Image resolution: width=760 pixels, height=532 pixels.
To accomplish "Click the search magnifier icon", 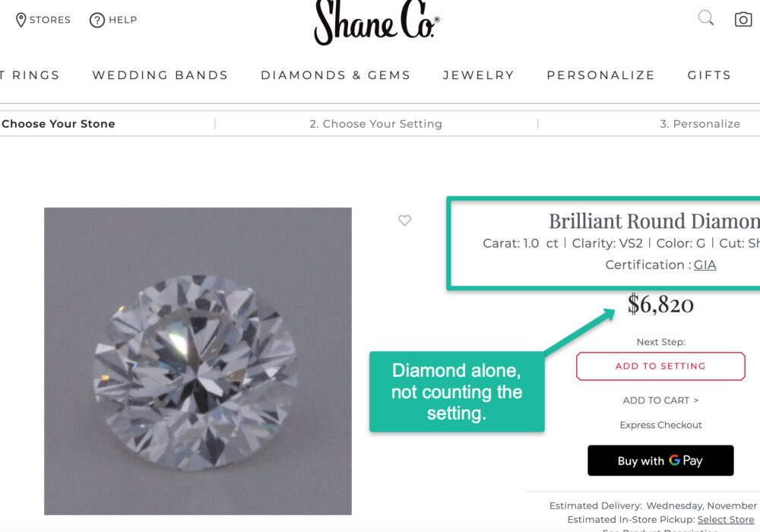I will pyautogui.click(x=706, y=18).
